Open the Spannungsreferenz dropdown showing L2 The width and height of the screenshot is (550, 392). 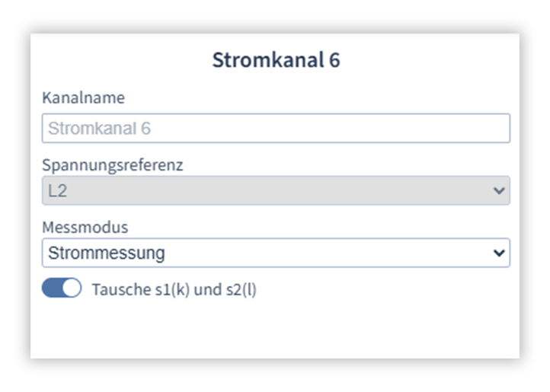click(x=276, y=191)
